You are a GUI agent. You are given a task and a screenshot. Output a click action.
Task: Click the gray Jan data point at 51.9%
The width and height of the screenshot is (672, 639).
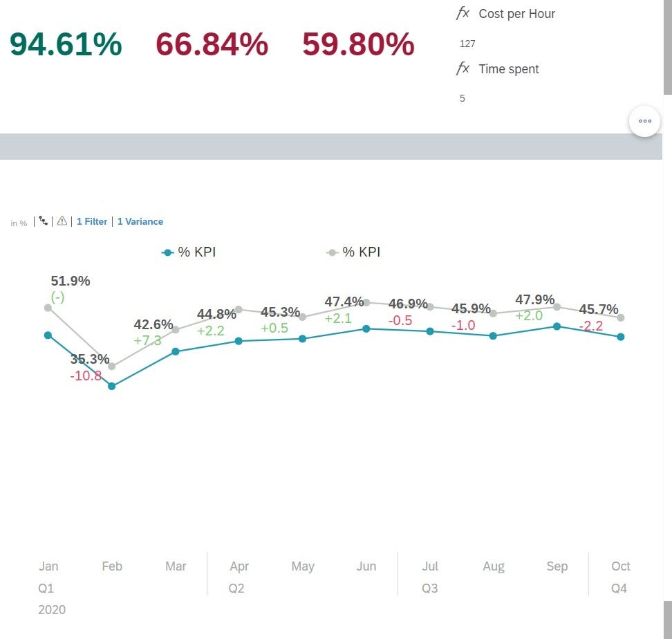pyautogui.click(x=48, y=308)
